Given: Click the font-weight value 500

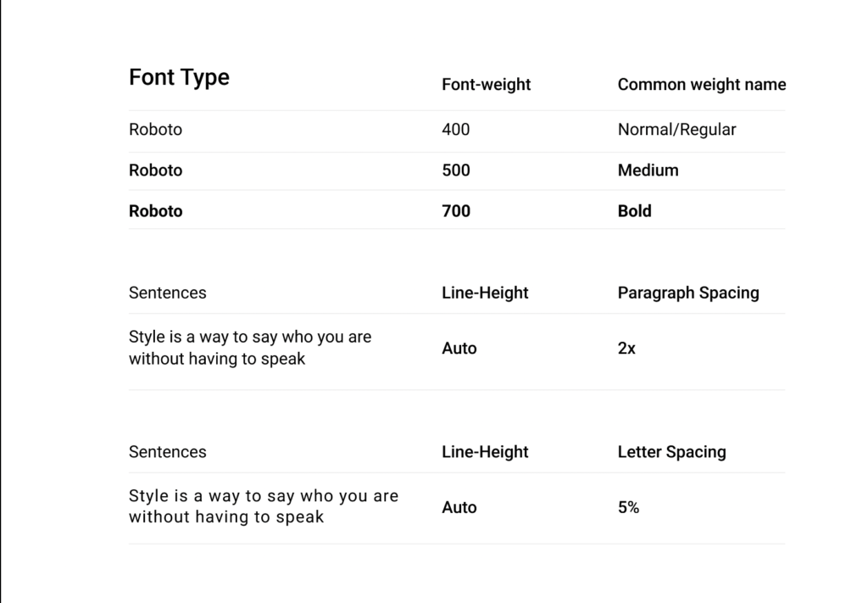Looking at the screenshot, I should 456,170.
